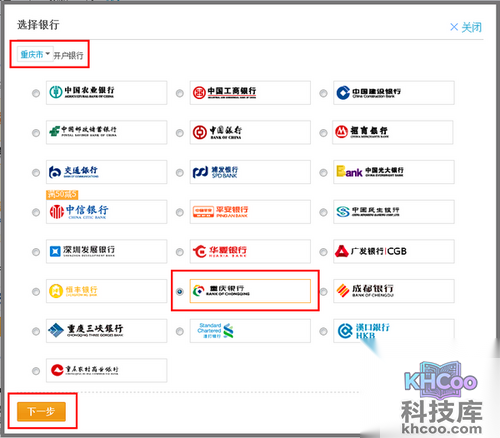
Task: Select the 深圳发展银行 radio button
Action: point(36,252)
